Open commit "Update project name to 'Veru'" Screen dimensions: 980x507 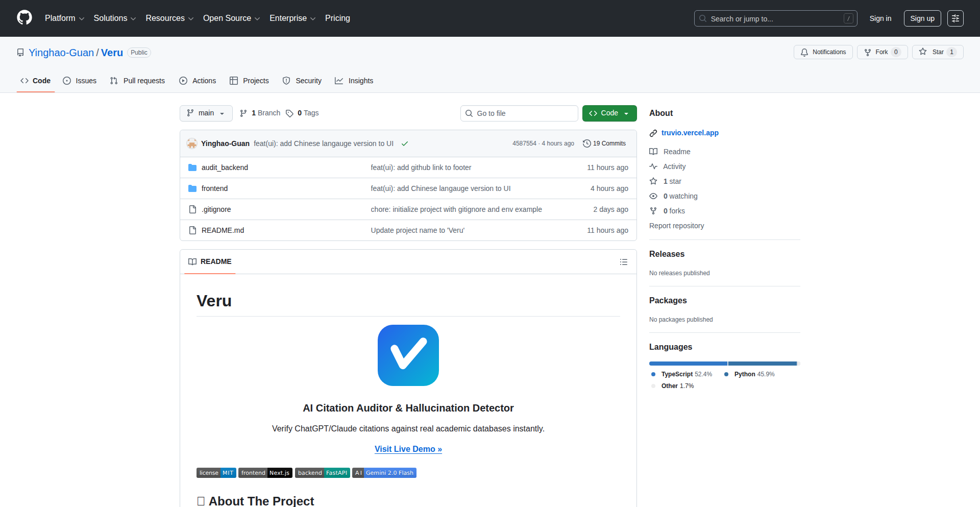coord(418,230)
